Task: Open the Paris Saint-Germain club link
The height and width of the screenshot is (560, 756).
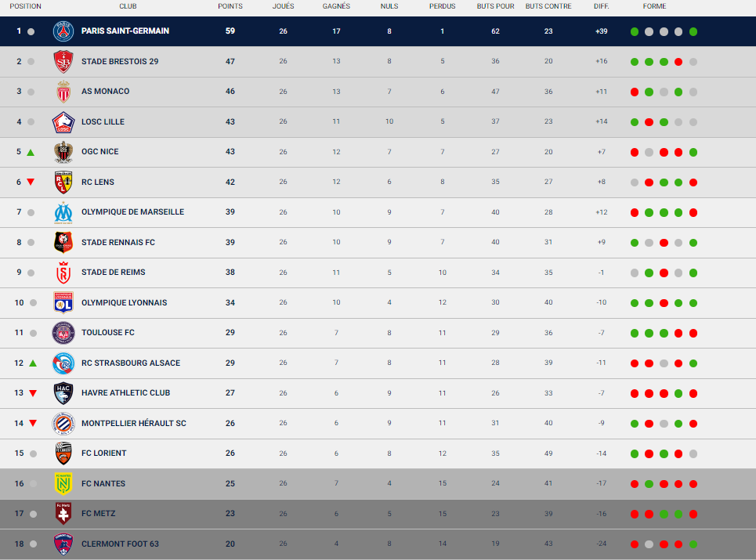Action: coord(125,31)
